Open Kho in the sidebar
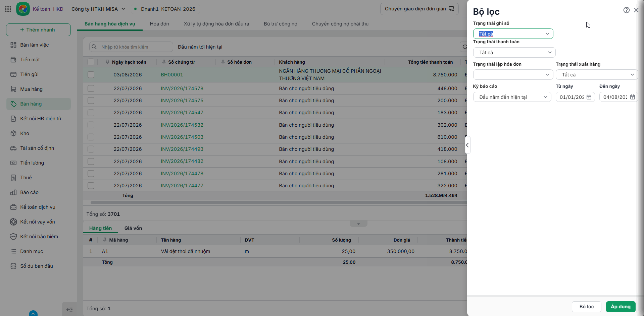This screenshot has width=644, height=316. point(38,133)
